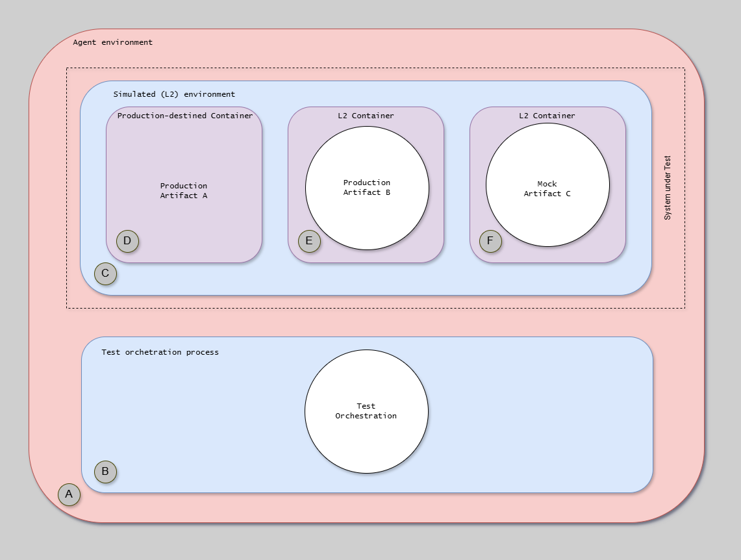Open the Mock Artifact C node

click(547, 188)
